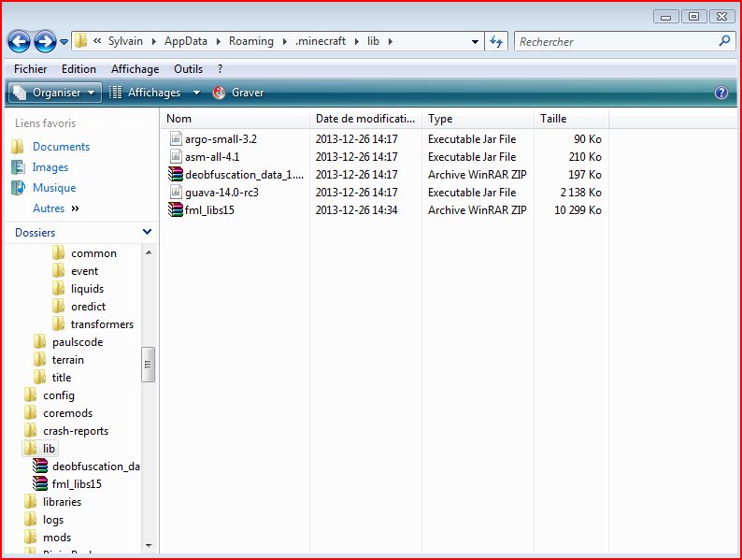Select the libraries folder in tree
Viewport: 742px width, 560px height.
62,502
